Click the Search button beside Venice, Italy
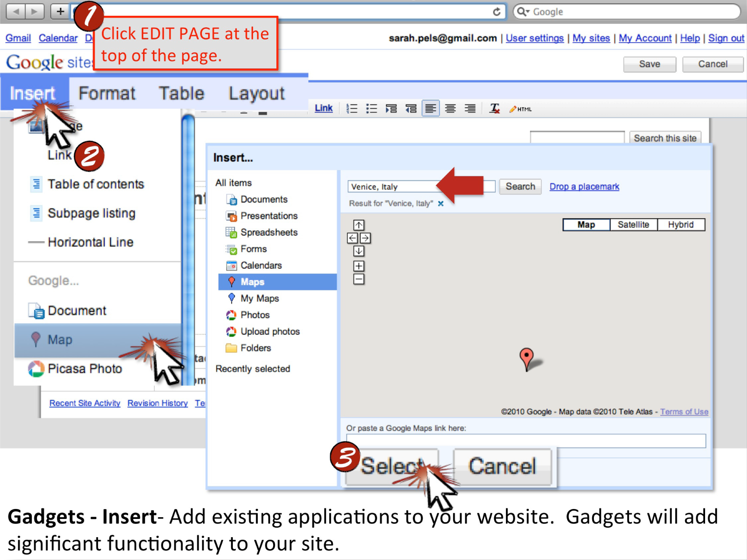Screen dimensions: 747x560 (x=520, y=186)
